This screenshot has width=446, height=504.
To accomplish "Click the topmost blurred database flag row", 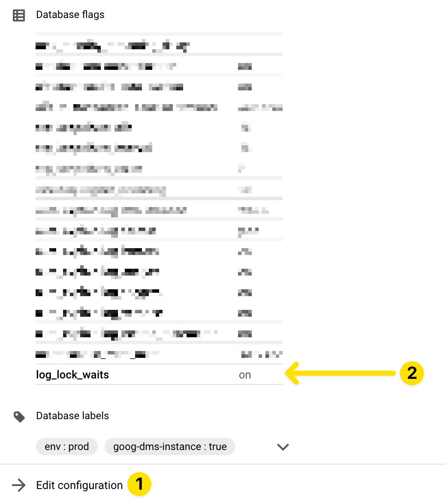I will [112, 45].
